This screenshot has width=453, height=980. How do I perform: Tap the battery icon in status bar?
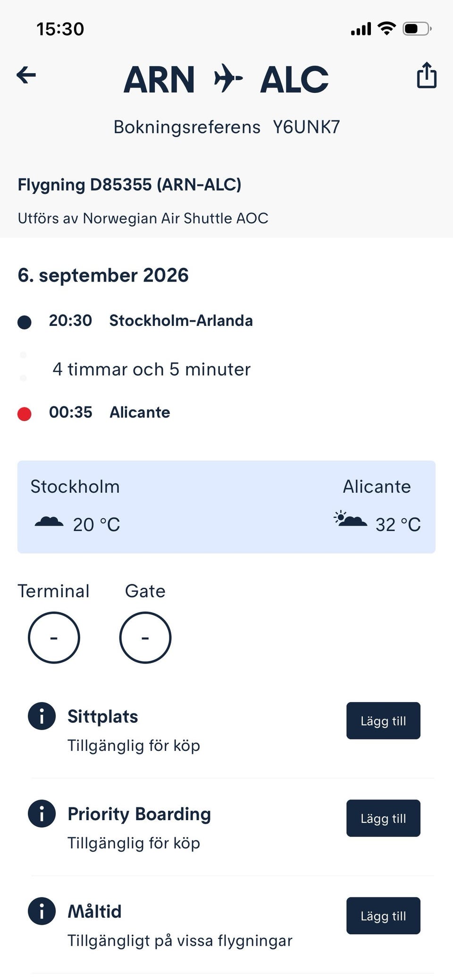[x=417, y=29]
